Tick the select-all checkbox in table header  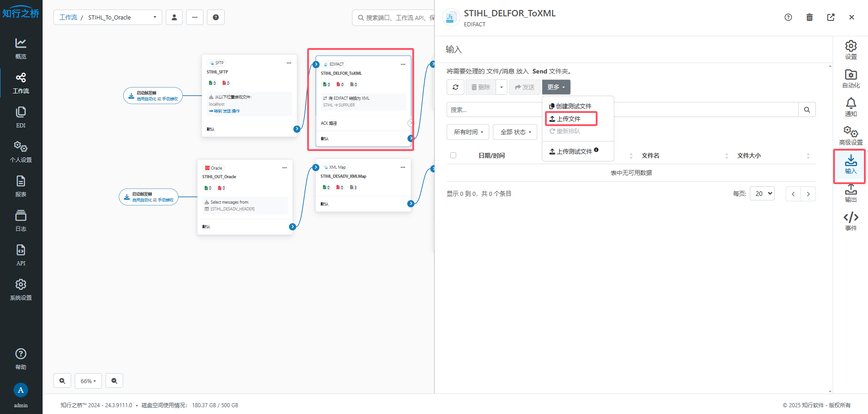453,156
